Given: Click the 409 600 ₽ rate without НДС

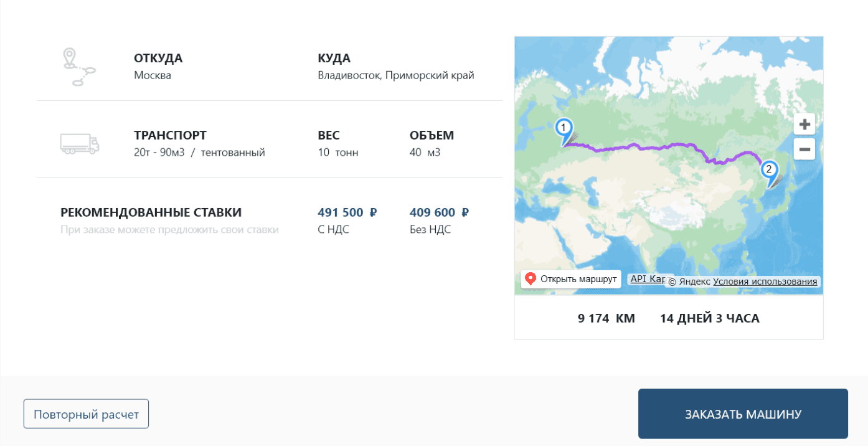Looking at the screenshot, I should pyautogui.click(x=439, y=213).
